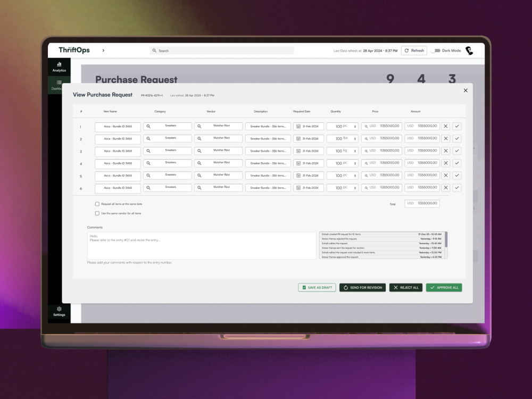Image resolution: width=532 pixels, height=399 pixels.
Task: Click row 2 Description field
Action: coord(268,138)
